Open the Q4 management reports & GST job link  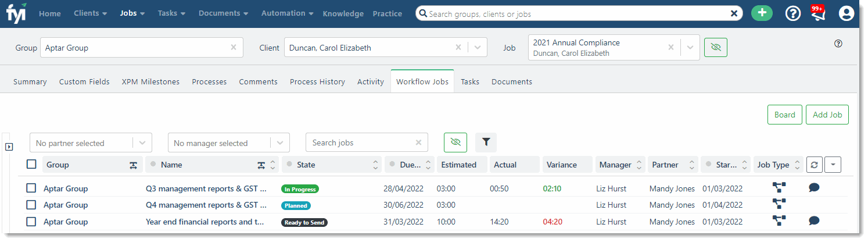[206, 205]
